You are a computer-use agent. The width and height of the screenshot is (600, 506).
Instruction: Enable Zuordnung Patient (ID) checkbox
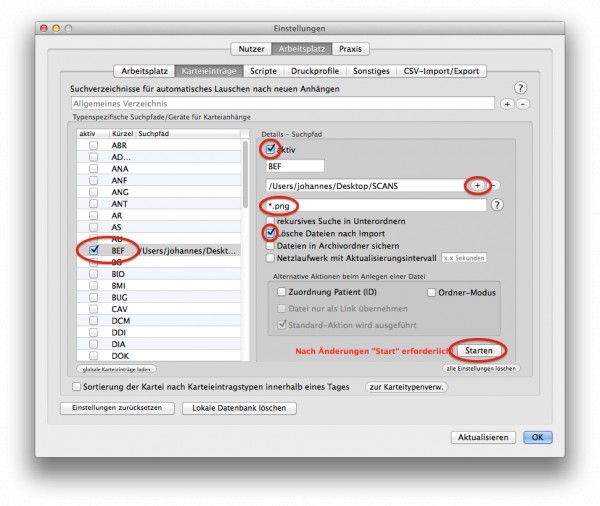pyautogui.click(x=282, y=292)
